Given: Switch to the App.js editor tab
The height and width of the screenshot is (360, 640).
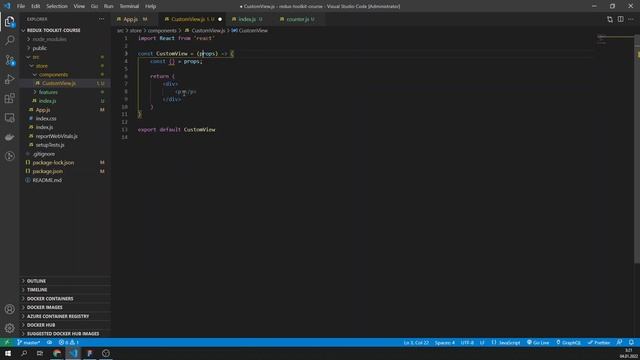Looking at the screenshot, I should (x=135, y=19).
